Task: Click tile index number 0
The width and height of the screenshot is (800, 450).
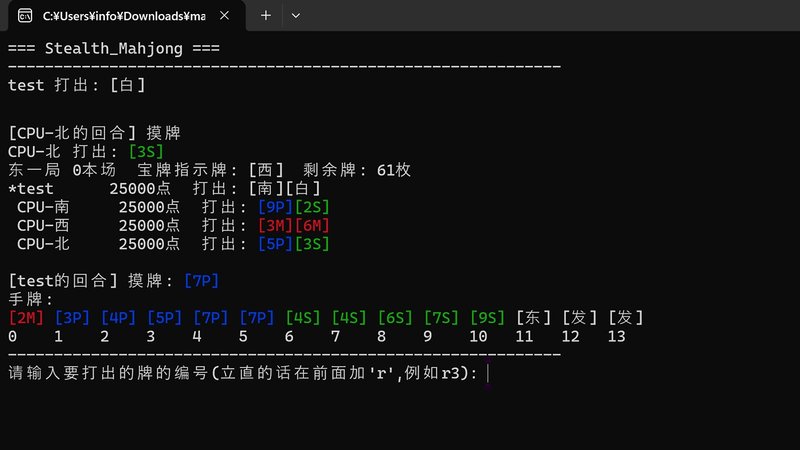Action: pos(13,337)
